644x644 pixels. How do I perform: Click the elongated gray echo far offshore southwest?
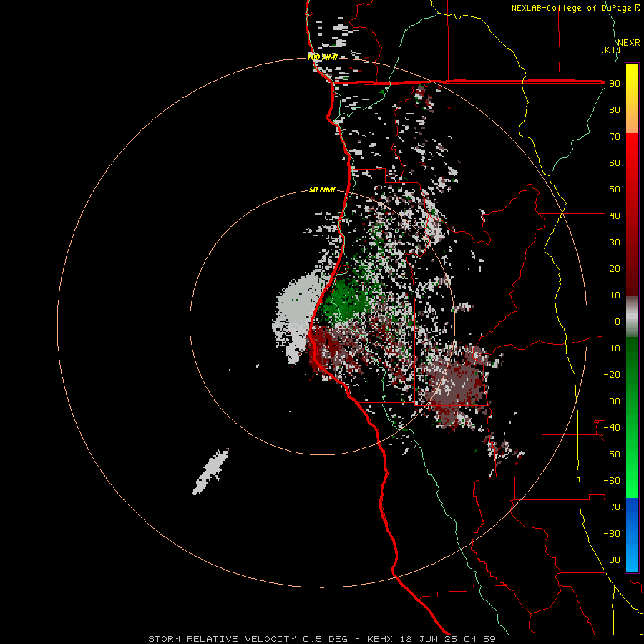tap(210, 472)
